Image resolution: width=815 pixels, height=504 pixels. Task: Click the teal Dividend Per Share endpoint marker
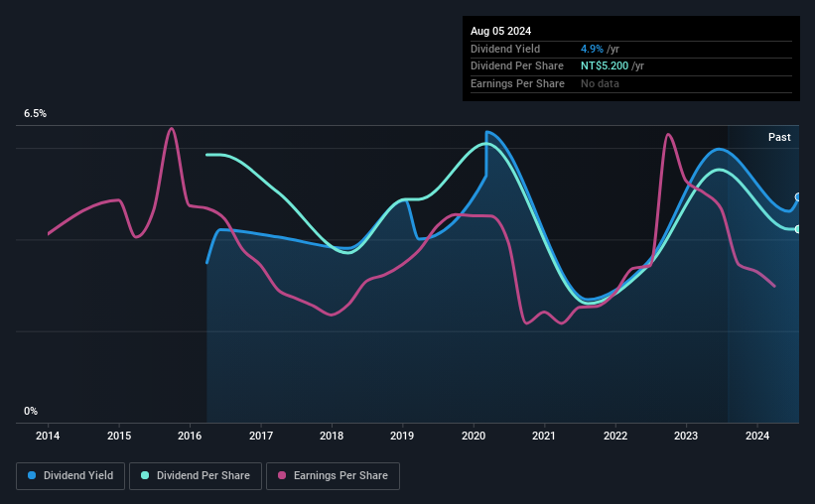click(798, 229)
